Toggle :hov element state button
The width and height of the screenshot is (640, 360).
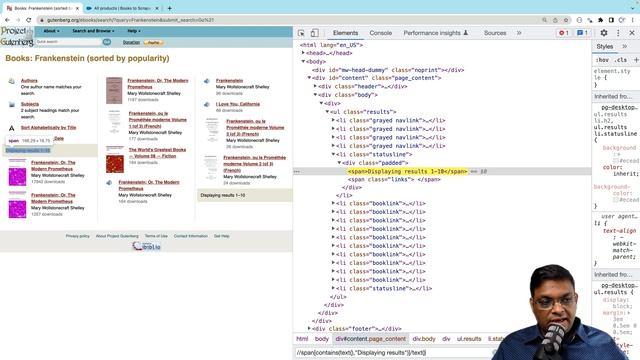tap(602, 60)
